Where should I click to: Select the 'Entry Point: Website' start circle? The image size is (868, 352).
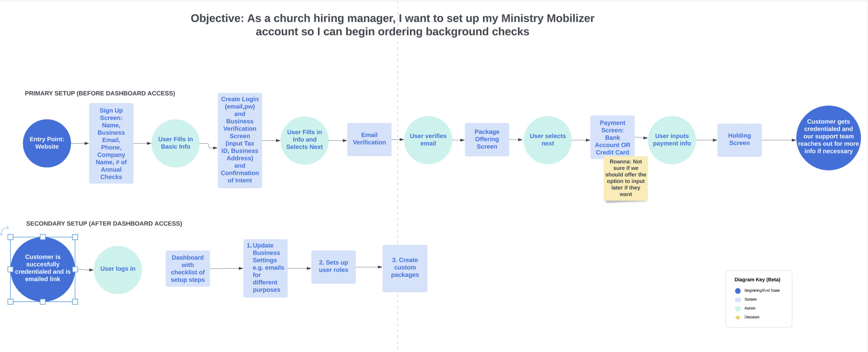pos(47,143)
